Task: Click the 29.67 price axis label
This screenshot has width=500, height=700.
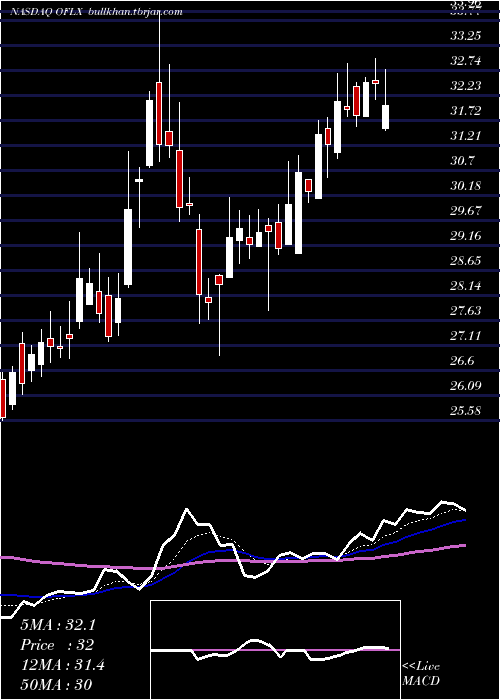Action: [465, 211]
